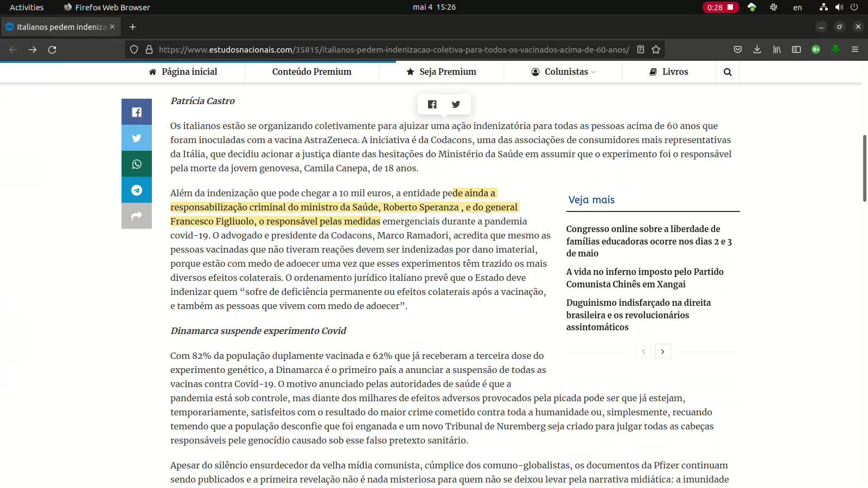Viewport: 868px width, 488px height.
Task: Open 'Congresso online sobre a liberdade' article link
Action: tap(649, 241)
